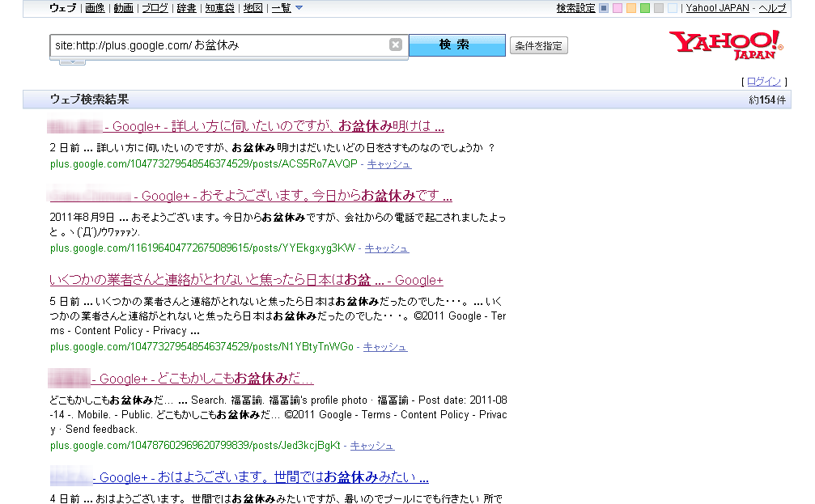This screenshot has width=815, height=504.
Task: Open キャッシュ link of the first result
Action: [x=389, y=164]
